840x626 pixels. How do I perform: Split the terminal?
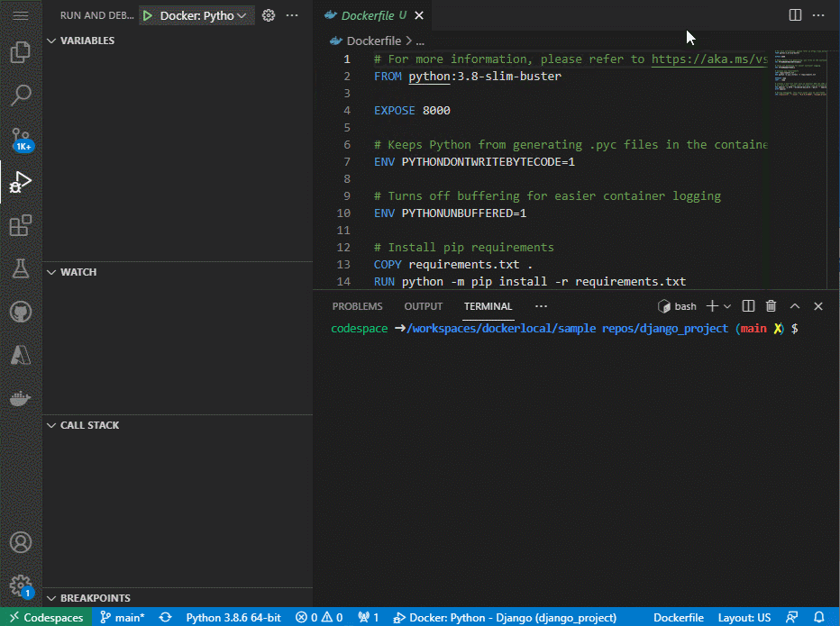tap(748, 305)
